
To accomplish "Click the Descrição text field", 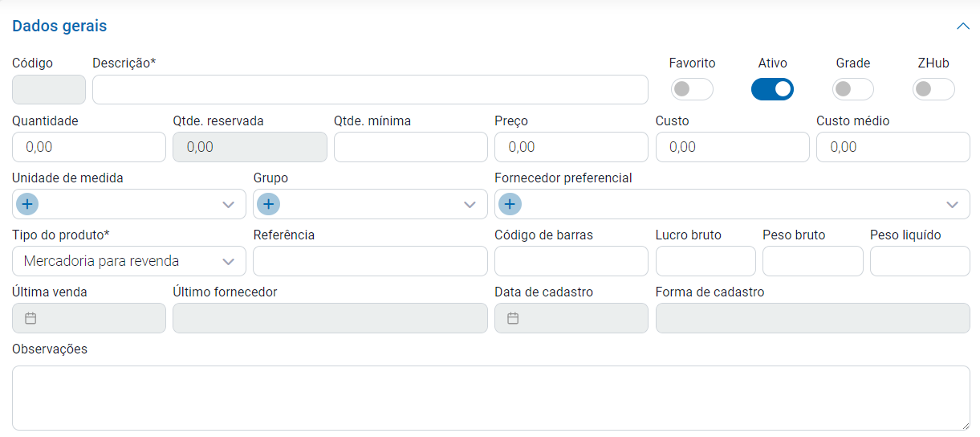I will pyautogui.click(x=369, y=90).
